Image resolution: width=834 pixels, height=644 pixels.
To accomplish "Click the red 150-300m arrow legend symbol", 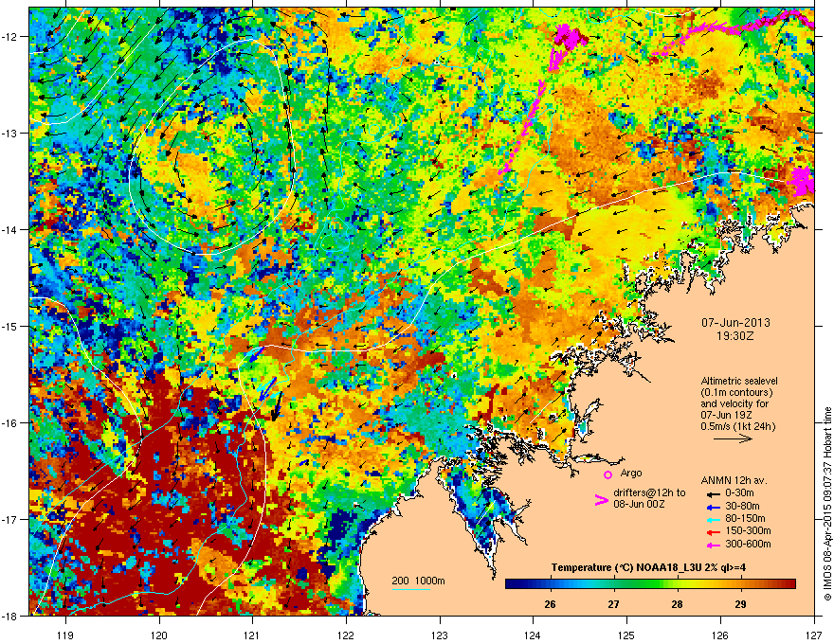I will point(714,531).
